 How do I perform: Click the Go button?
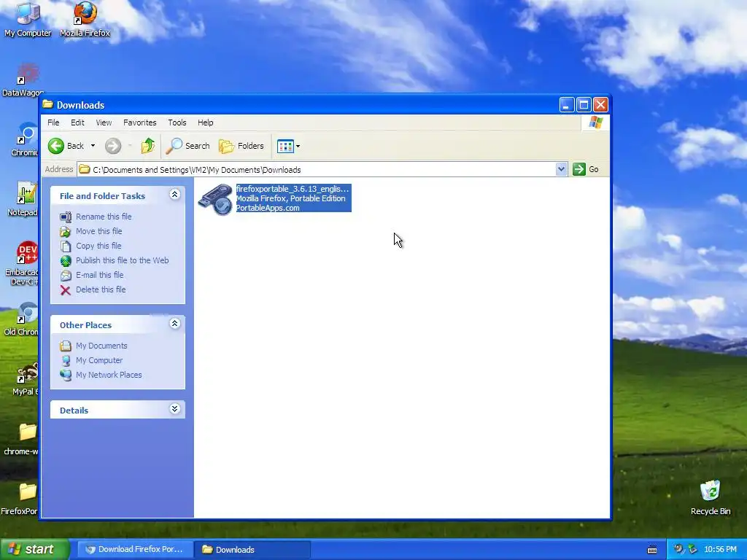click(x=586, y=169)
